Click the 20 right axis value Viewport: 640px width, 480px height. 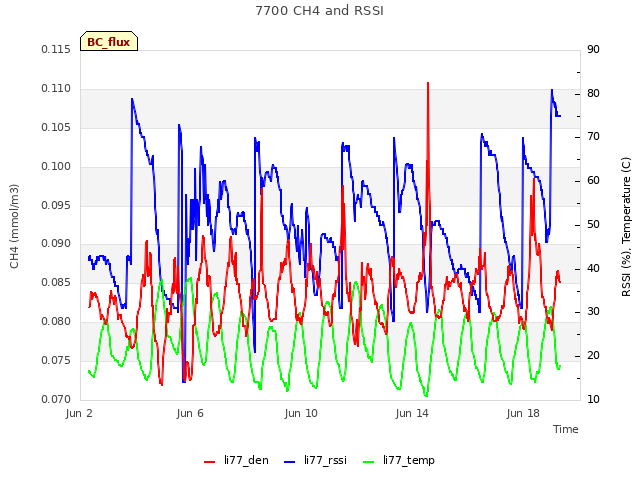(593, 356)
